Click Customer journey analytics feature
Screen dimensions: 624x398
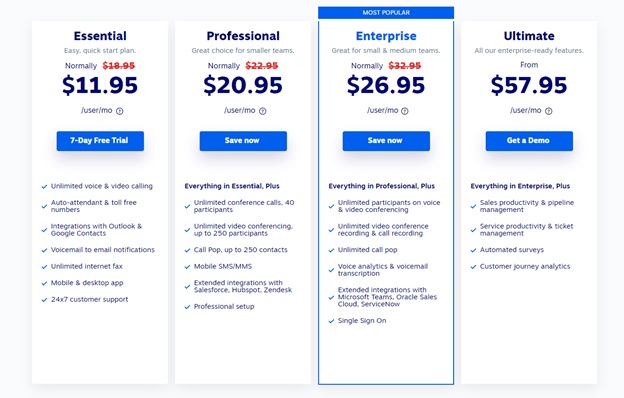[x=525, y=266]
